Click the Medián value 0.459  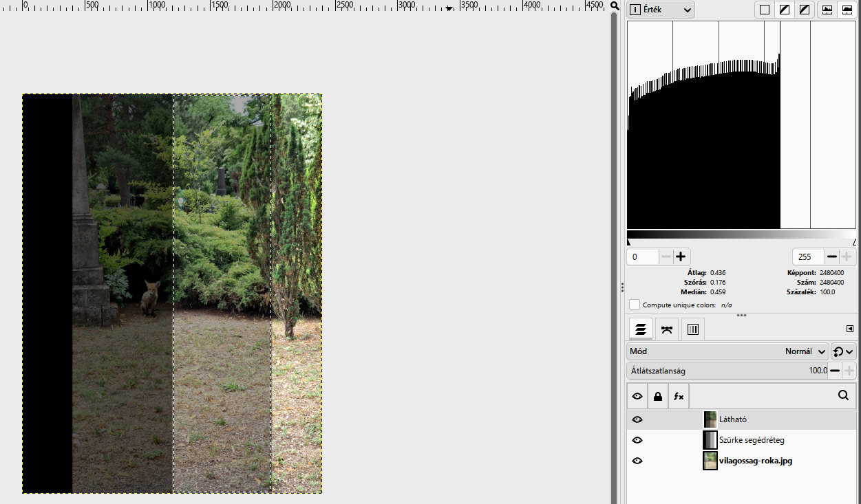click(718, 292)
